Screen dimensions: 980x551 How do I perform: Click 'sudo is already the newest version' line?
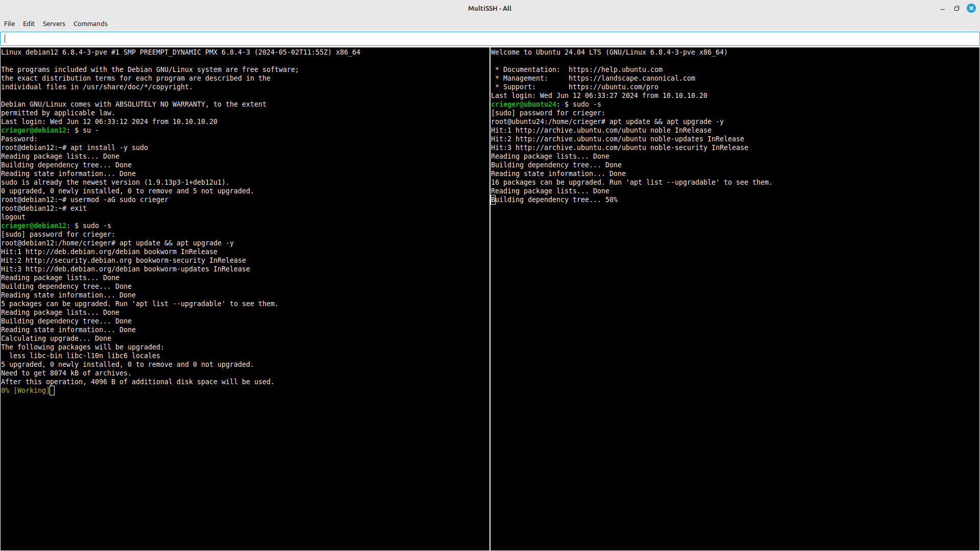tap(115, 182)
